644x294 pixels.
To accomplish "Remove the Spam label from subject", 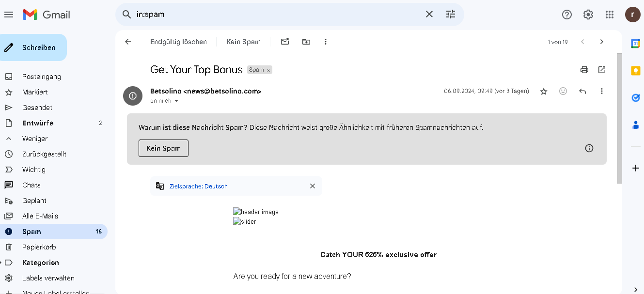I will click(268, 70).
